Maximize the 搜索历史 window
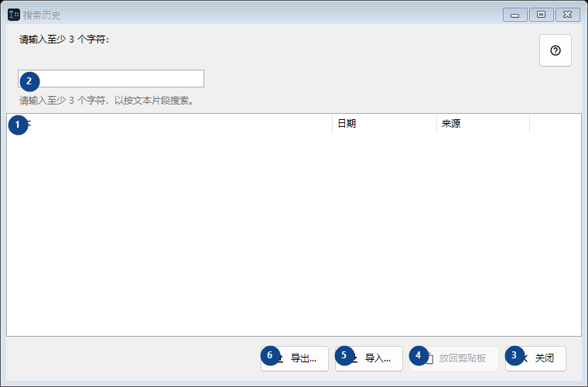The image size is (588, 387). pyautogui.click(x=541, y=15)
